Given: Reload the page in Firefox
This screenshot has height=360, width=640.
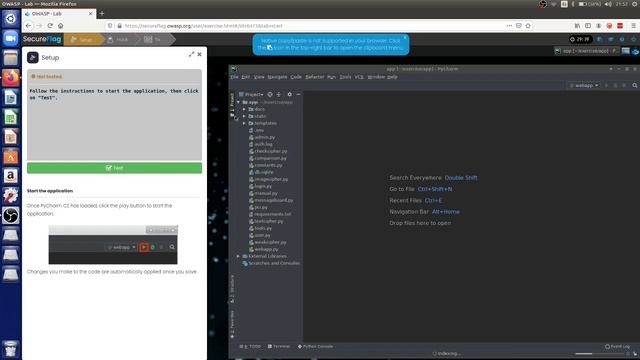Looking at the screenshot, I should click(x=50, y=26).
